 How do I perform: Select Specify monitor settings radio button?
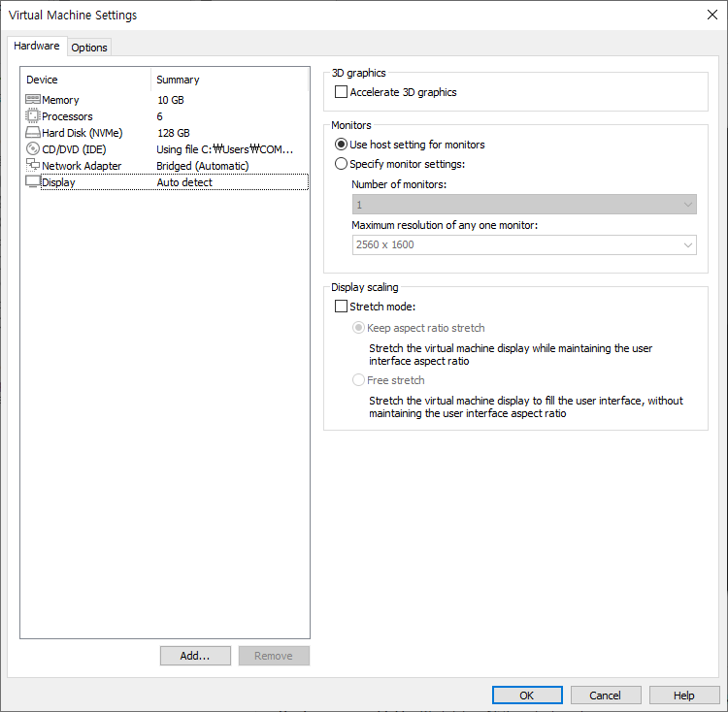point(341,164)
